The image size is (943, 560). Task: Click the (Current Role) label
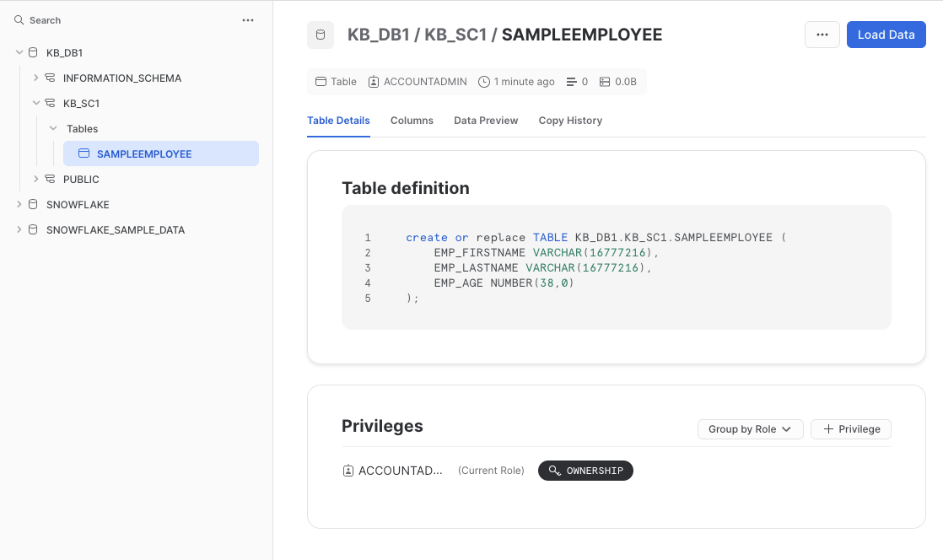click(x=492, y=471)
